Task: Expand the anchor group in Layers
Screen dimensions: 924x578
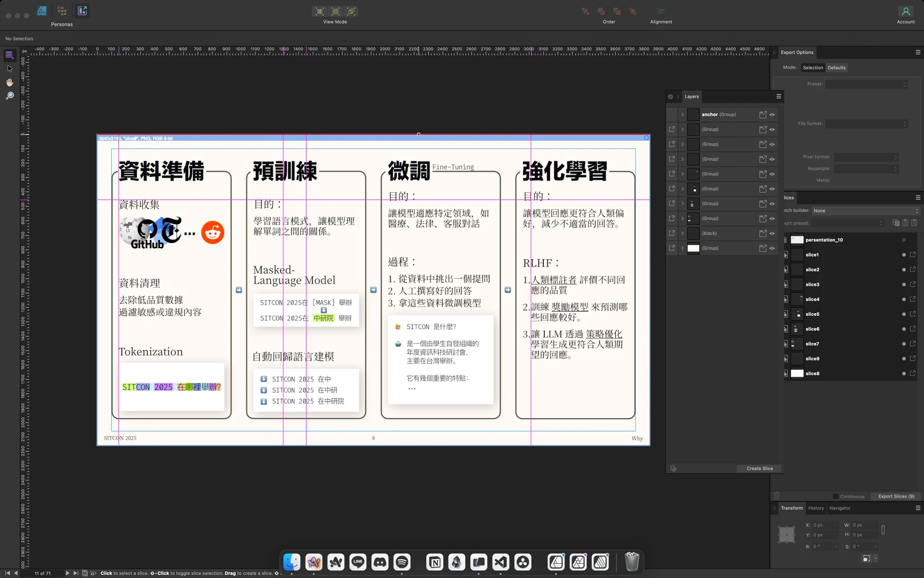Action: click(x=682, y=114)
